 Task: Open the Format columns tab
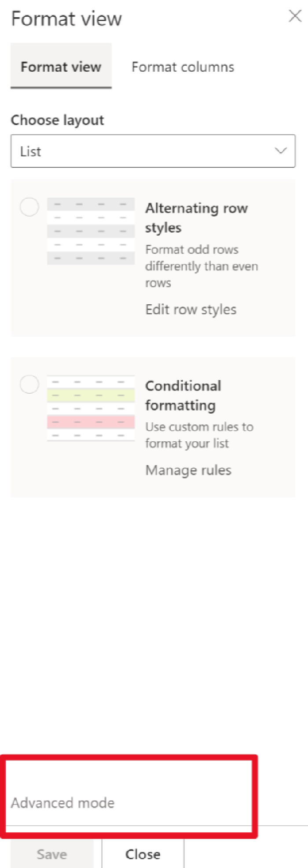pyautogui.click(x=183, y=66)
